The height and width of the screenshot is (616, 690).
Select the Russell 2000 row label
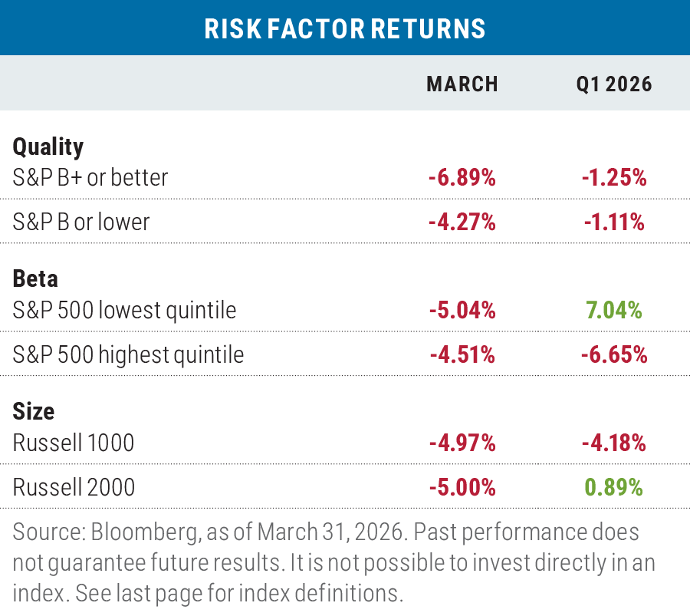(74, 486)
